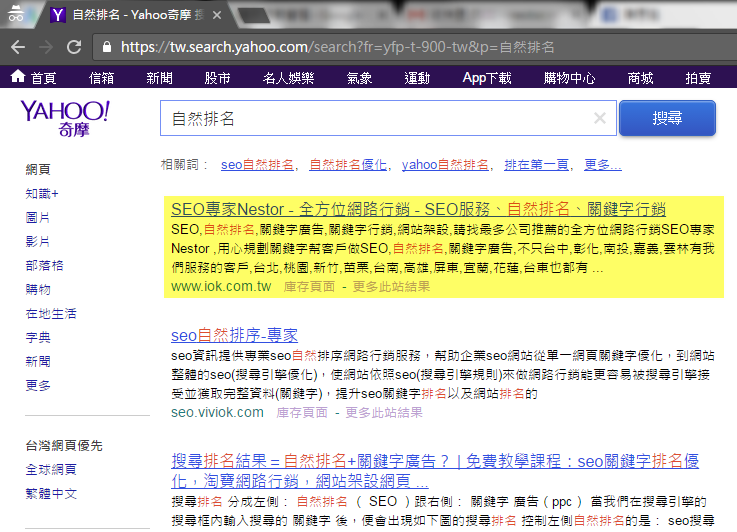Screen dimensions: 737x532
Task: Click the browser back arrow
Action: pyautogui.click(x=18, y=47)
